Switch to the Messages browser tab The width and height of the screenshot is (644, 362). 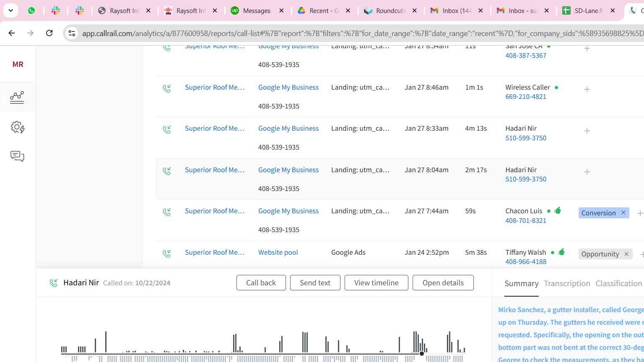pos(257,10)
